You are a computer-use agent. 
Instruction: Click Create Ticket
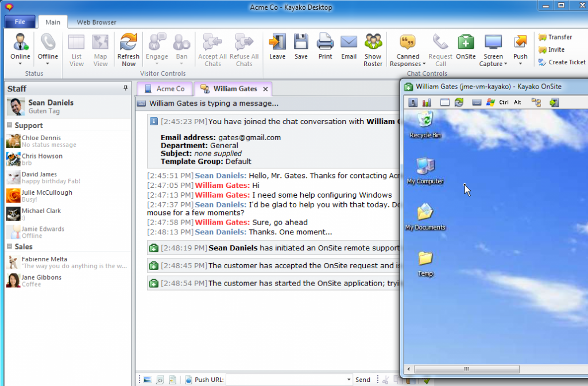562,62
